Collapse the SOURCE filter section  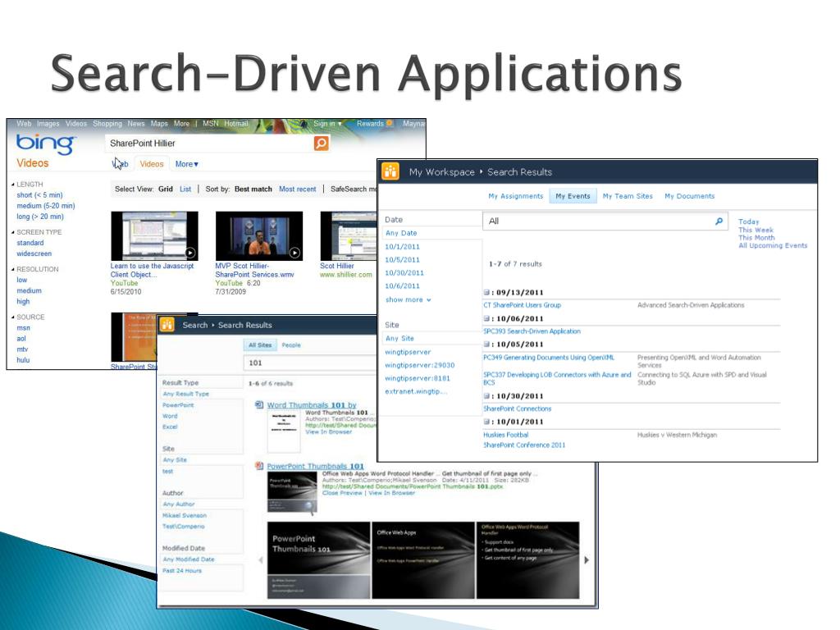[13, 317]
